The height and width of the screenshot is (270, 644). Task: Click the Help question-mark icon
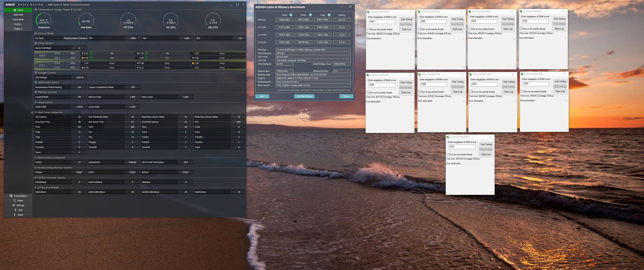pyautogui.click(x=15, y=210)
